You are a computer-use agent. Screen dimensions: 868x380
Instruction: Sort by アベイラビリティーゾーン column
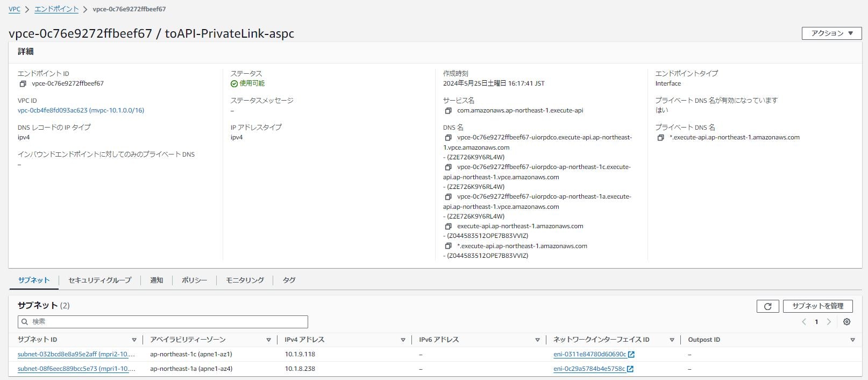(268, 340)
